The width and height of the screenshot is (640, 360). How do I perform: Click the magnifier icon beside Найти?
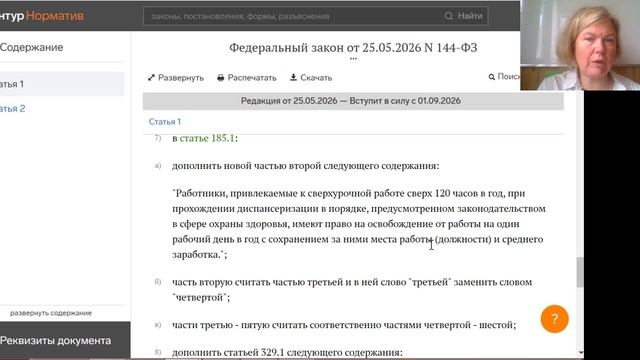(x=449, y=16)
